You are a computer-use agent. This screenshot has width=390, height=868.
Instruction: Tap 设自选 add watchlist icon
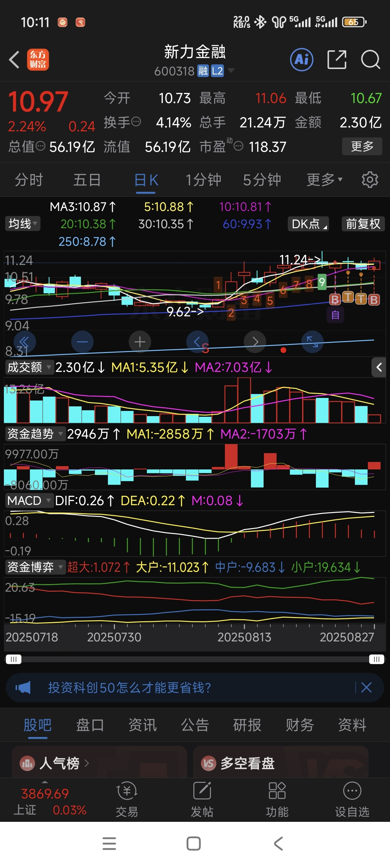[x=352, y=800]
